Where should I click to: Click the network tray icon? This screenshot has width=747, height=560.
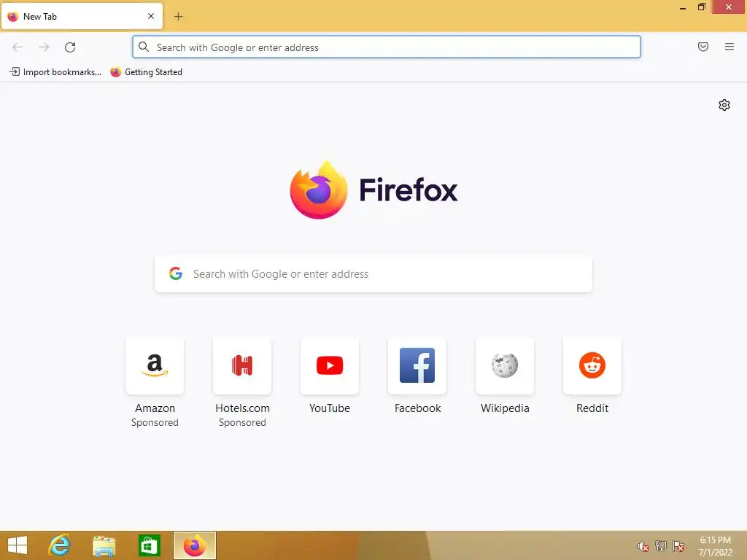[660, 546]
